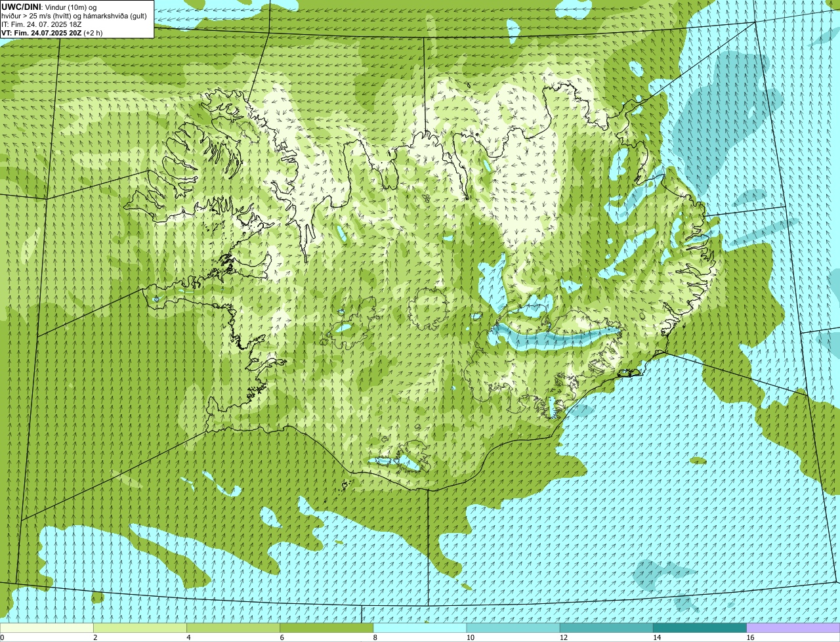This screenshot has width=840, height=642.
Task: Click the legend scale label '4'
Action: pyautogui.click(x=188, y=637)
